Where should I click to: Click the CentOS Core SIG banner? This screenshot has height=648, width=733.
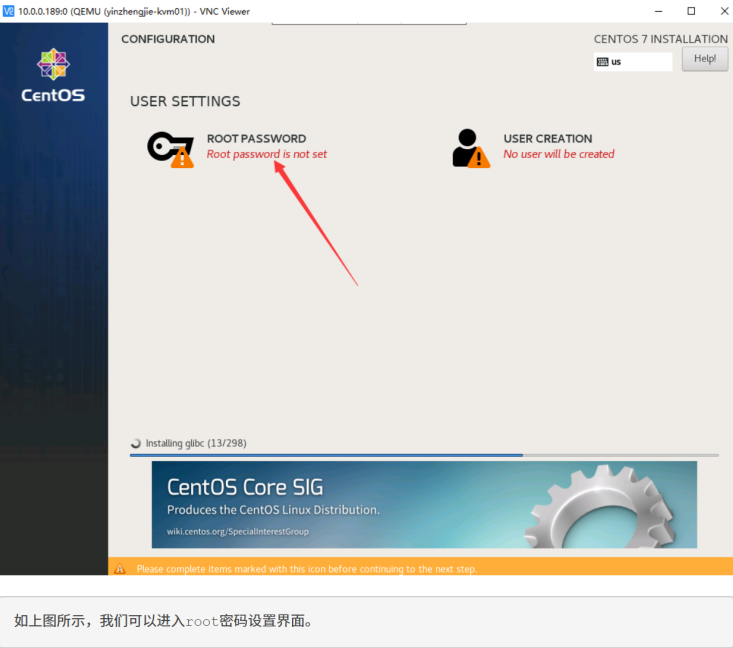pyautogui.click(x=424, y=504)
